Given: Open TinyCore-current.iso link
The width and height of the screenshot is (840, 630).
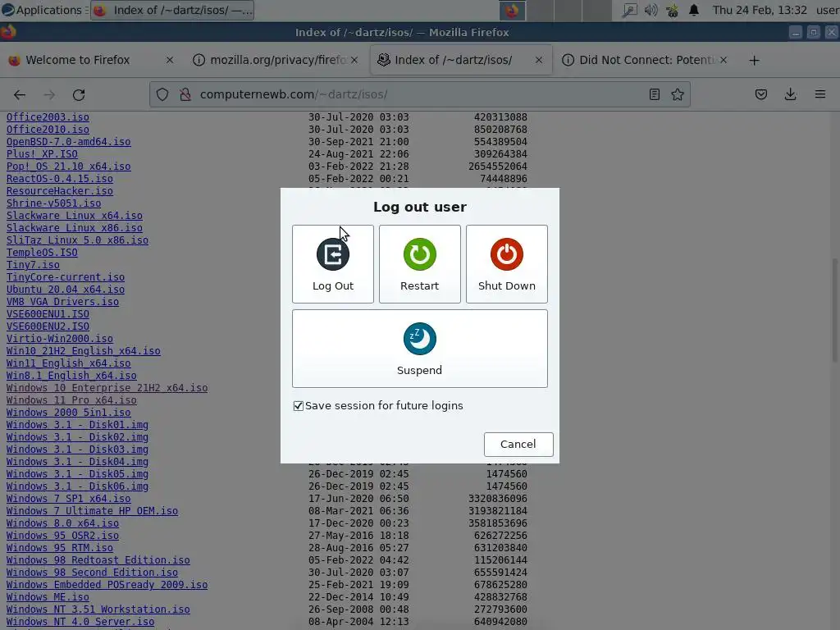Looking at the screenshot, I should pyautogui.click(x=66, y=277).
